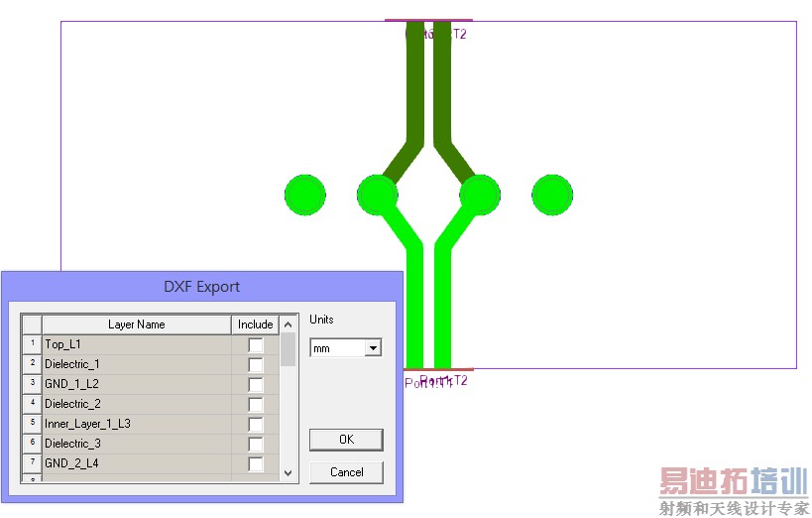Select row header number 1
The height and width of the screenshot is (518, 812).
pyautogui.click(x=32, y=344)
